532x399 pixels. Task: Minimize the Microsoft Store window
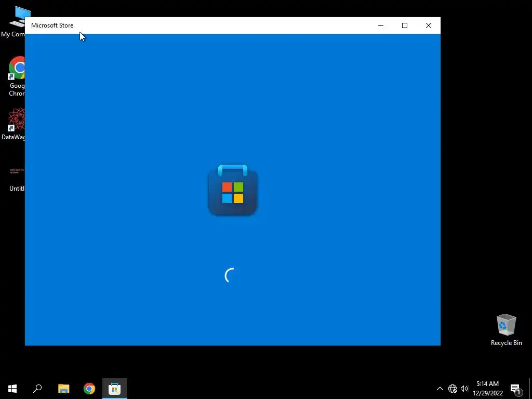pyautogui.click(x=381, y=25)
